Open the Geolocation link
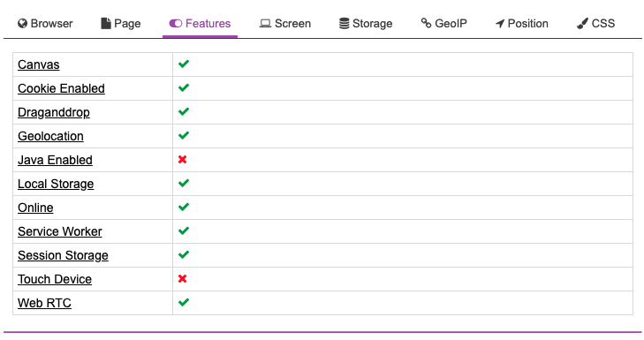 point(50,136)
